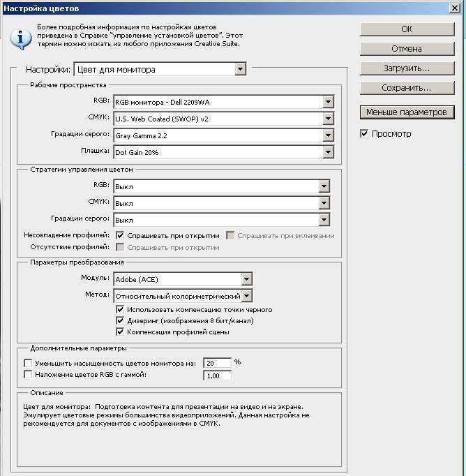
Task: Click the Отмена button
Action: (406, 49)
